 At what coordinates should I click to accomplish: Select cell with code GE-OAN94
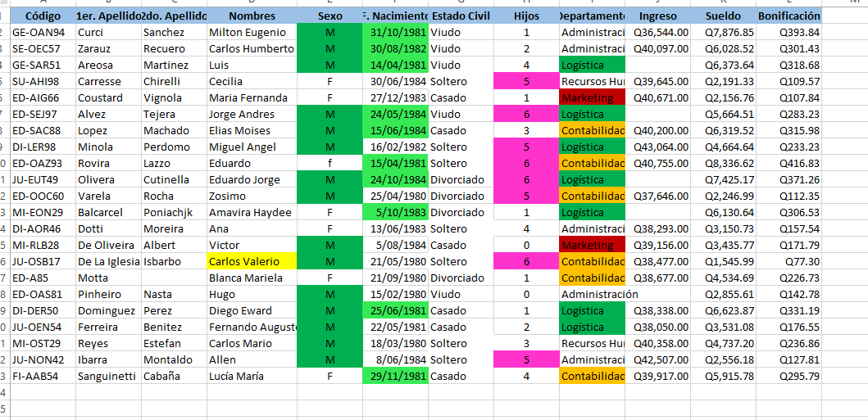click(x=43, y=33)
